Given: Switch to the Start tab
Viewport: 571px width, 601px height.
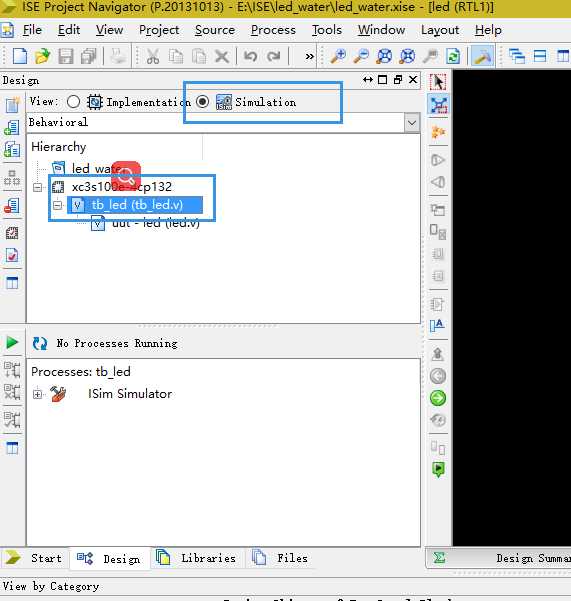Looking at the screenshot, I should (x=35, y=558).
